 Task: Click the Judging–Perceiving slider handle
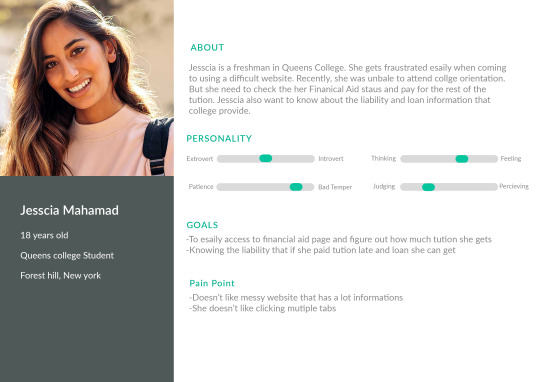point(428,187)
